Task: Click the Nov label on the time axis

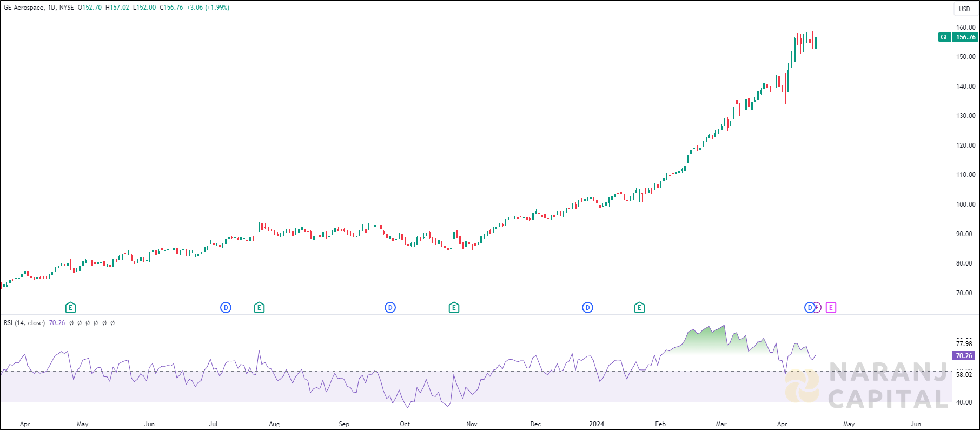Action: [472, 424]
